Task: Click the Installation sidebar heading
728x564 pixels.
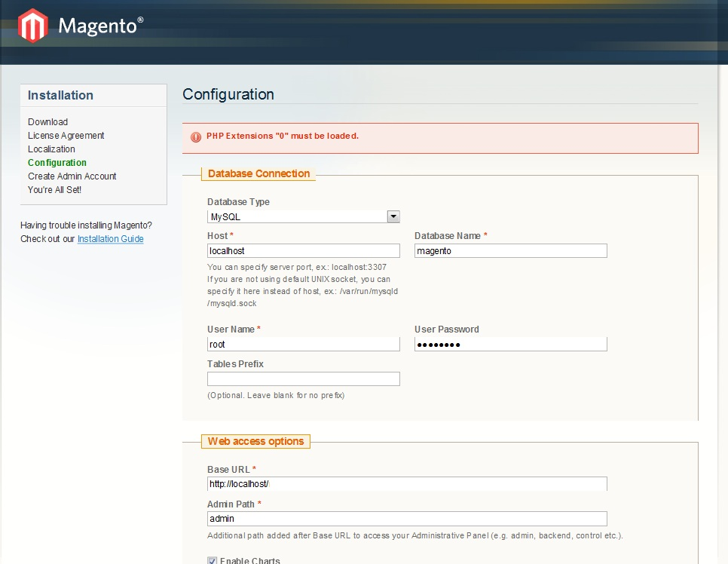Action: [x=60, y=95]
